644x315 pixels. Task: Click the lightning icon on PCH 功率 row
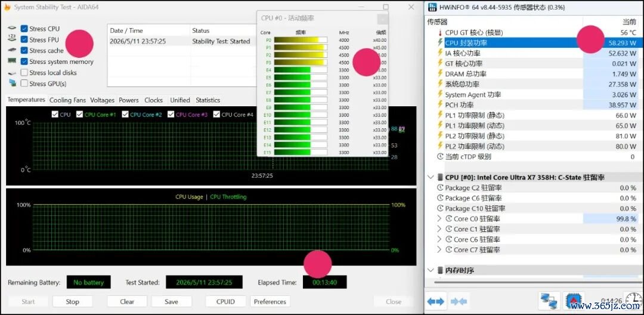click(x=440, y=105)
